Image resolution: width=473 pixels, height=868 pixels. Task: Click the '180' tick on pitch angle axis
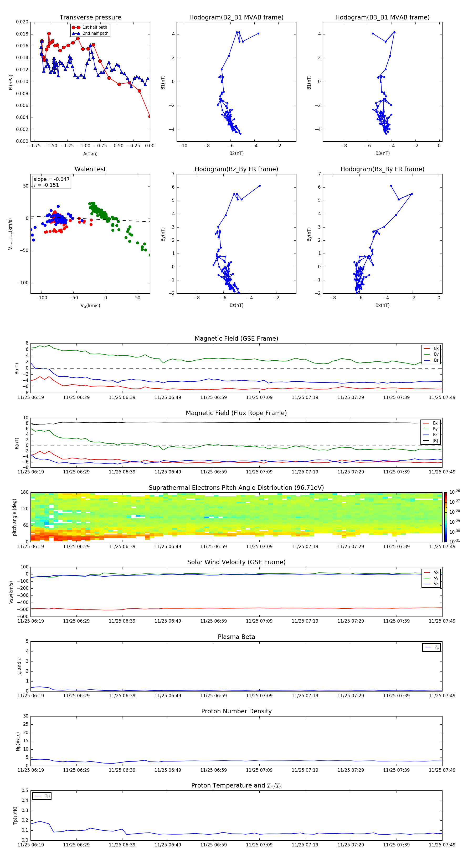pyautogui.click(x=25, y=492)
